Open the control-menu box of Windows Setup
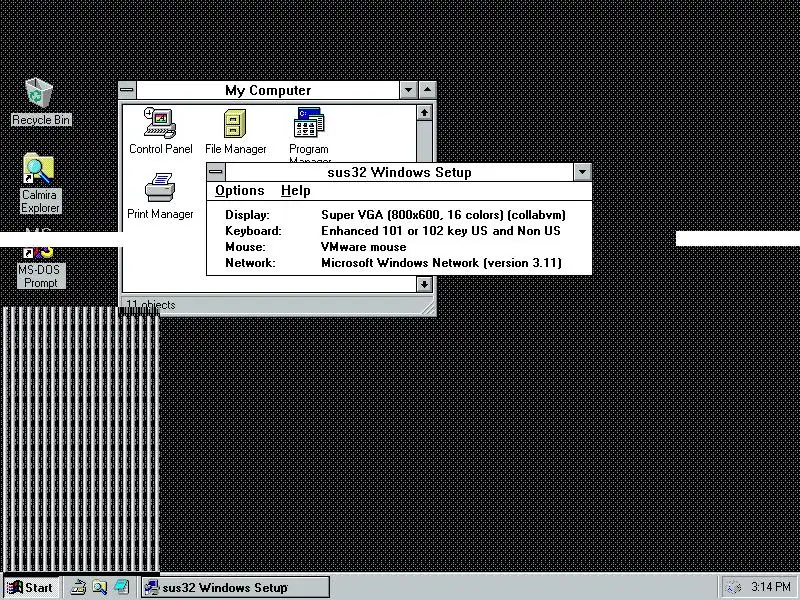800x600 pixels. point(216,172)
